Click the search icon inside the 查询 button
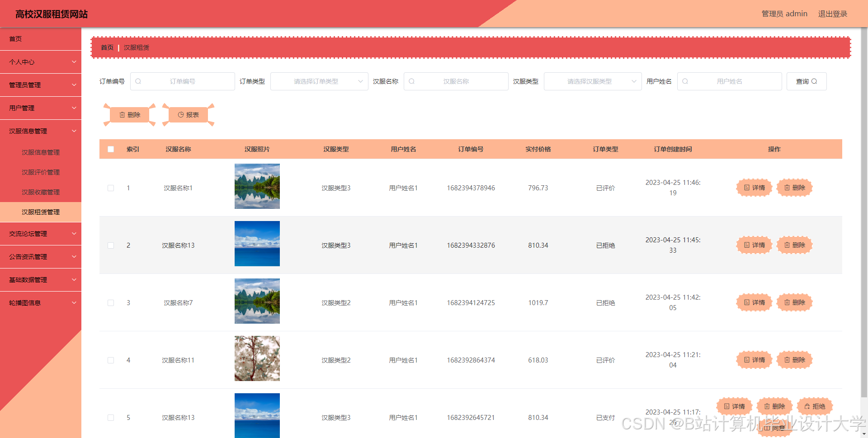Viewport: 868px width, 438px height. [x=814, y=81]
